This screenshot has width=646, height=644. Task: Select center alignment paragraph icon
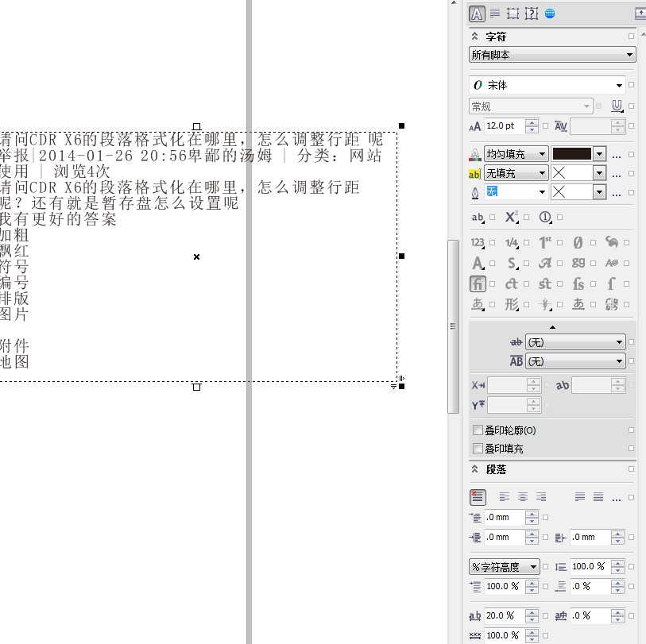[x=522, y=497]
